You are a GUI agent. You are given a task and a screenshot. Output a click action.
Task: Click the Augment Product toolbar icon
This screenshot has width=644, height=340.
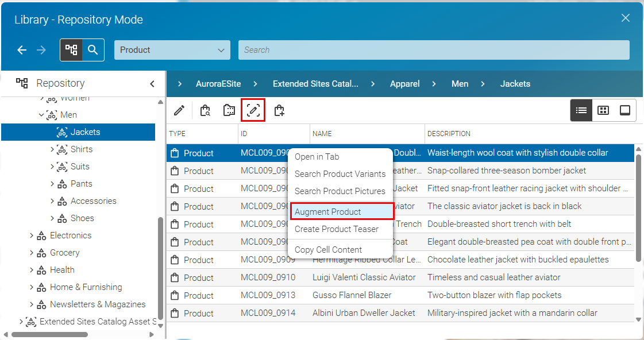(253, 110)
